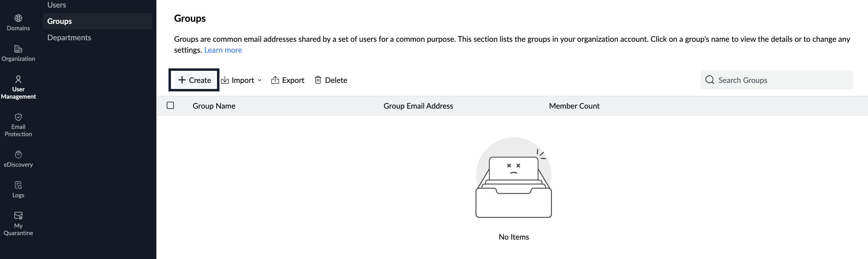Focus the Search Groups input field
This screenshot has width=868, height=259.
pyautogui.click(x=782, y=80)
